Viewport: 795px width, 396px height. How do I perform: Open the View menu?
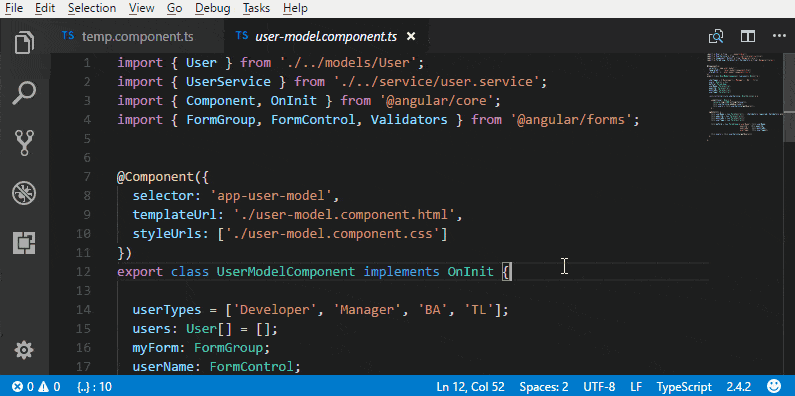click(141, 8)
